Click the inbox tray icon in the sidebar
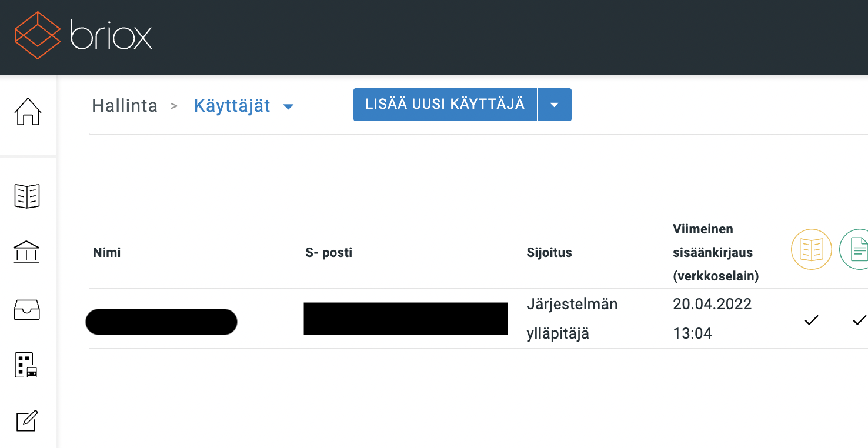The height and width of the screenshot is (448, 868). click(27, 308)
